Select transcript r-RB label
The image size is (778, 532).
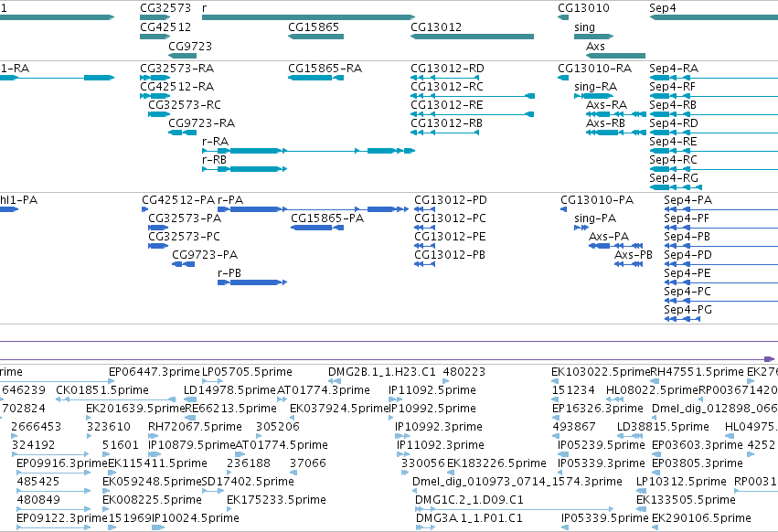pos(214,160)
